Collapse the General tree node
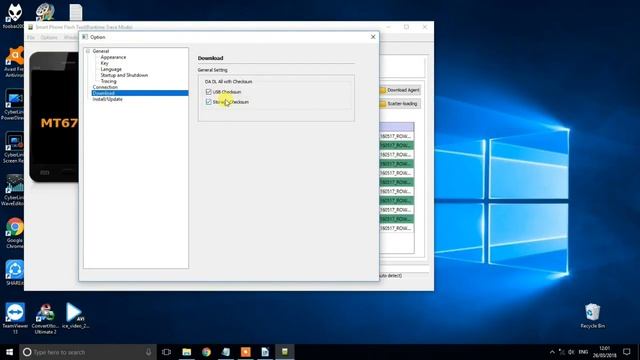640x360 pixels. coord(88,51)
